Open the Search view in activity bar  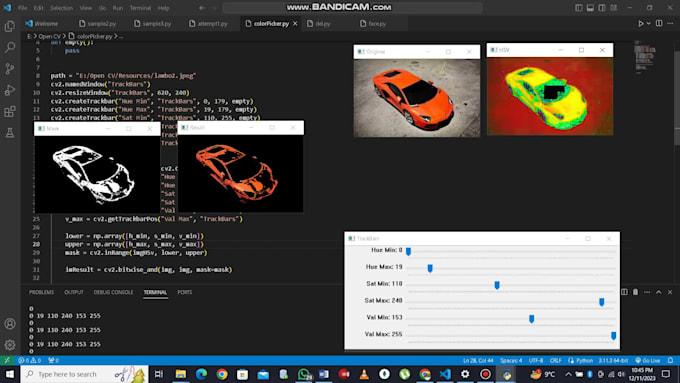10,47
